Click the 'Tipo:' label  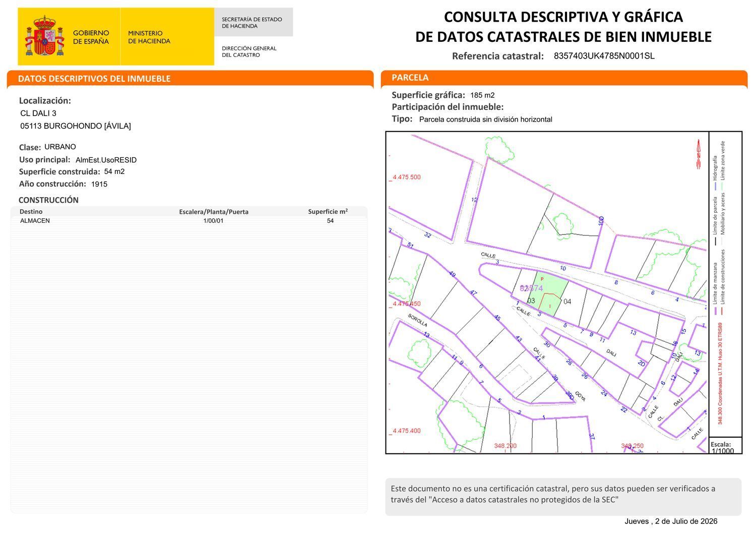pos(402,119)
